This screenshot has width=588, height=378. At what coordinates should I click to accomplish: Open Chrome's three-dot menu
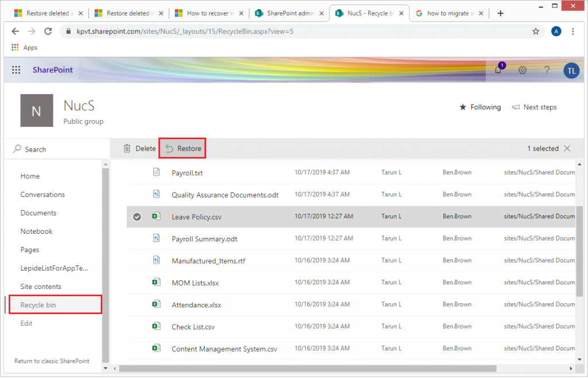[x=572, y=31]
